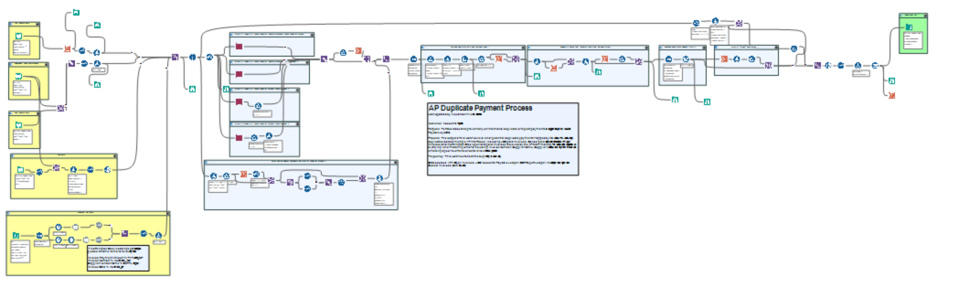The height and width of the screenshot is (298, 980).
Task: Select the input tool in the second yellow container
Action: click(x=18, y=76)
